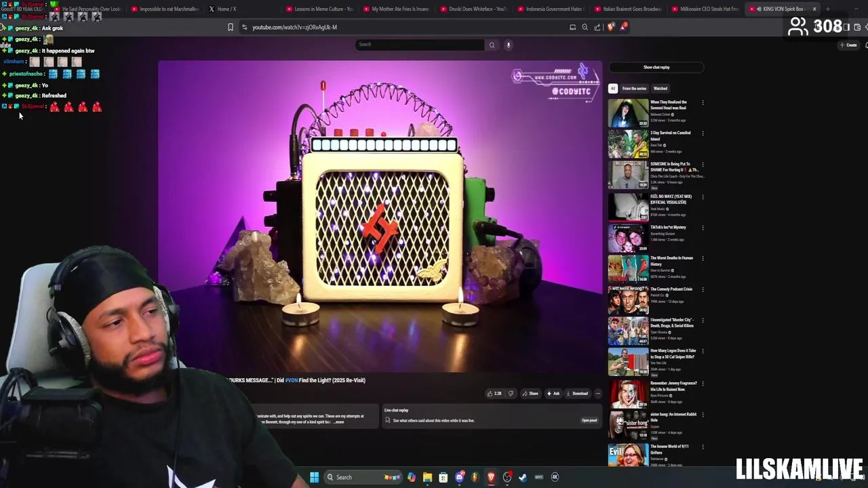868x488 pixels.
Task: Open the Ask AI button under video
Action: pos(553,393)
